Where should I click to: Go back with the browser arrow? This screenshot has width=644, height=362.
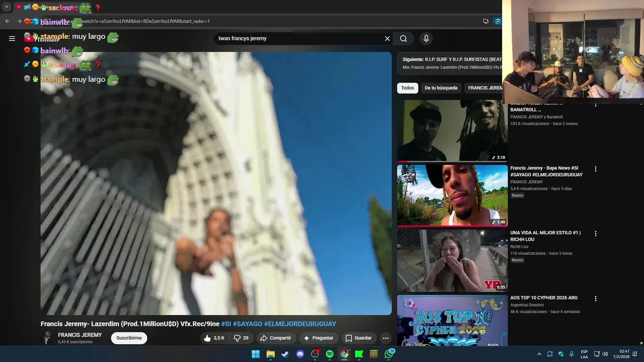[x=7, y=21]
